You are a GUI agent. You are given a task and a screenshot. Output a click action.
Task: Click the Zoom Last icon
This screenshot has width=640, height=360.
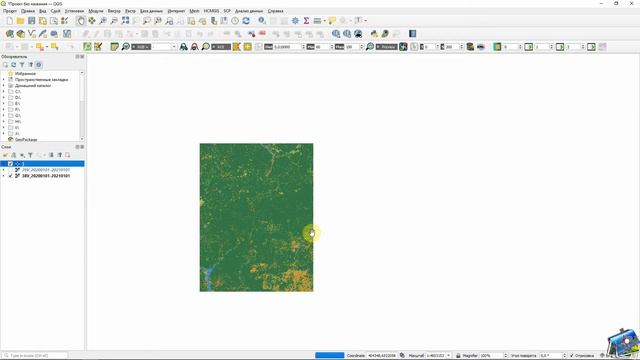click(x=169, y=21)
